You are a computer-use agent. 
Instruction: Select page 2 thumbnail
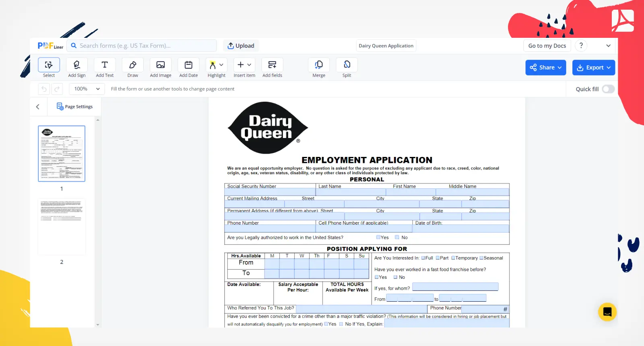click(62, 227)
